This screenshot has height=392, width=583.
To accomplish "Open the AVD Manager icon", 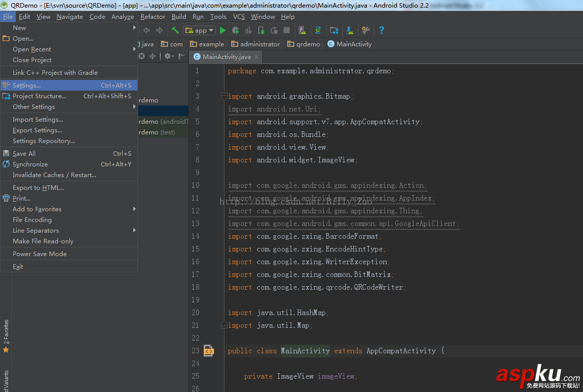I will (302, 31).
